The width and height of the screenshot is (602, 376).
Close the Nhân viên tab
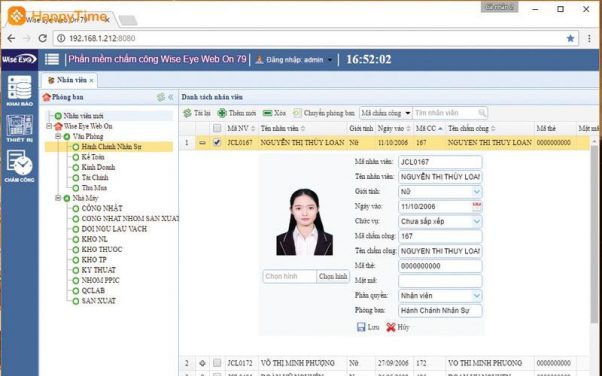pos(91,80)
